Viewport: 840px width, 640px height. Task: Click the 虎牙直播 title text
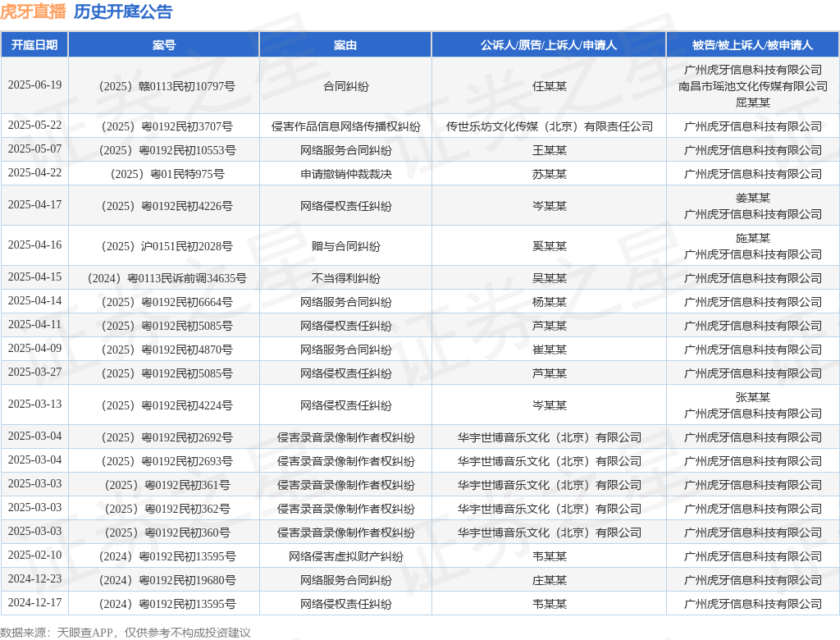coord(33,11)
